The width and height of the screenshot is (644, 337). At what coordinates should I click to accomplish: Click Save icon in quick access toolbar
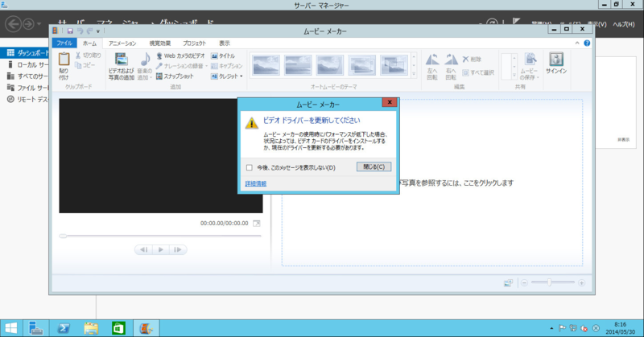[70, 31]
